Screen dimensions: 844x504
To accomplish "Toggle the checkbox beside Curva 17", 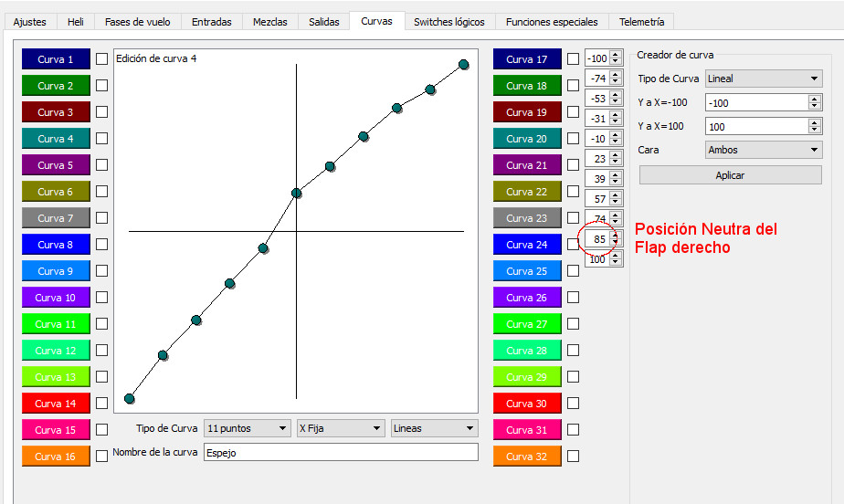I will (574, 59).
